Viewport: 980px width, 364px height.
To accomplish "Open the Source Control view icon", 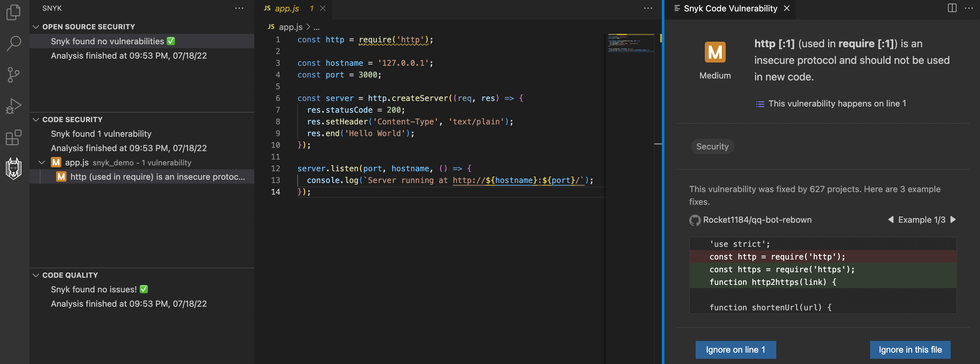I will (14, 75).
